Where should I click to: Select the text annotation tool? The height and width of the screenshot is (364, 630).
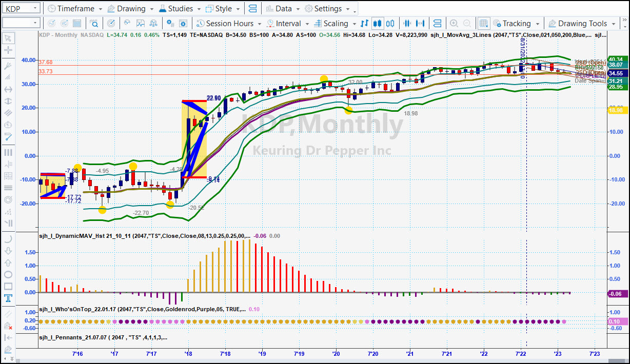[x=8, y=298]
